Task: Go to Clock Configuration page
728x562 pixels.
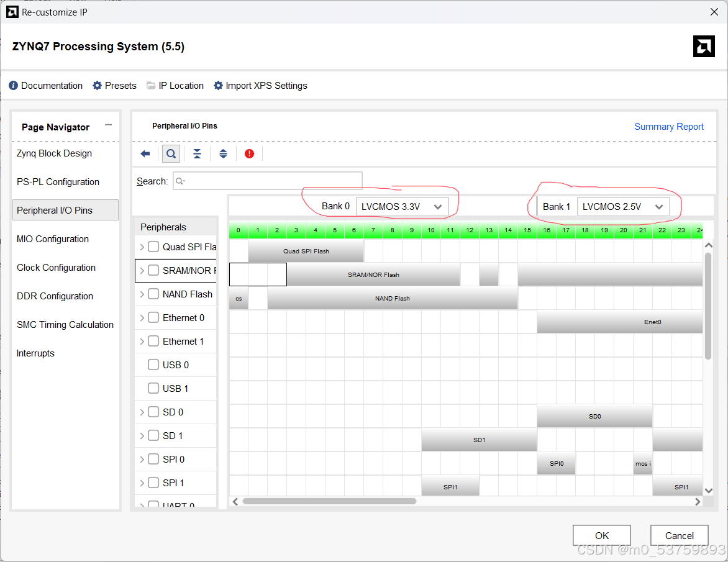Action: [56, 268]
